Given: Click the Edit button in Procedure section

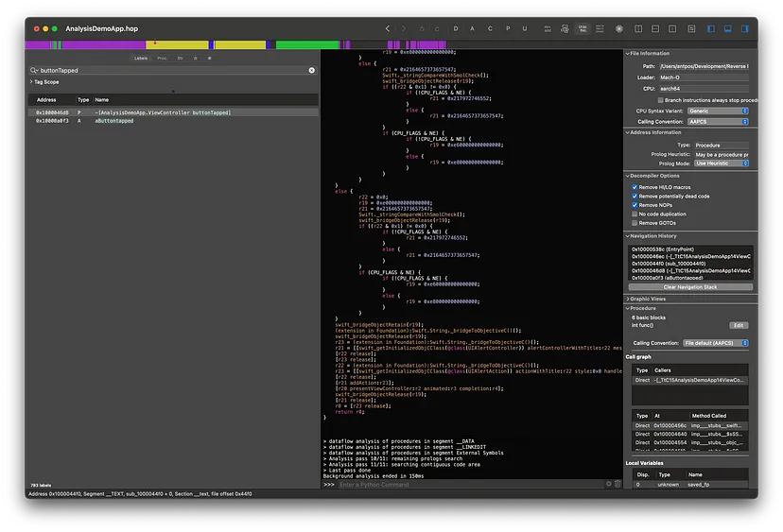Looking at the screenshot, I should point(738,325).
